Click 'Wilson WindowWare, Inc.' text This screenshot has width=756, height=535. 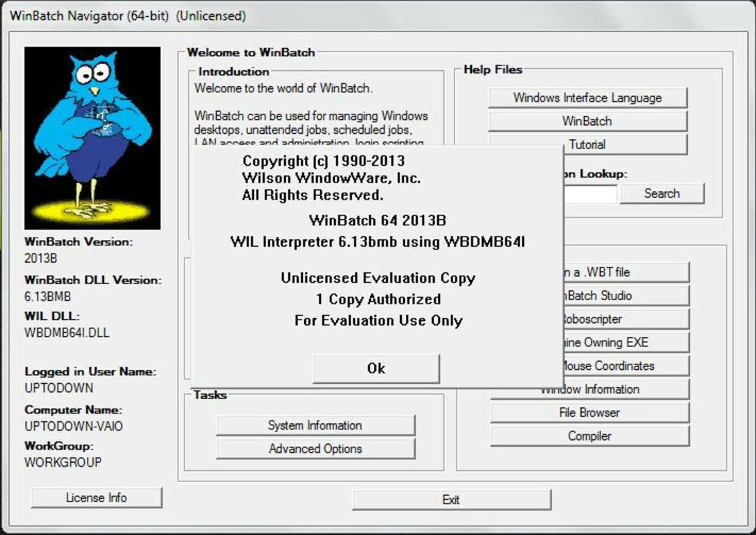[332, 178]
